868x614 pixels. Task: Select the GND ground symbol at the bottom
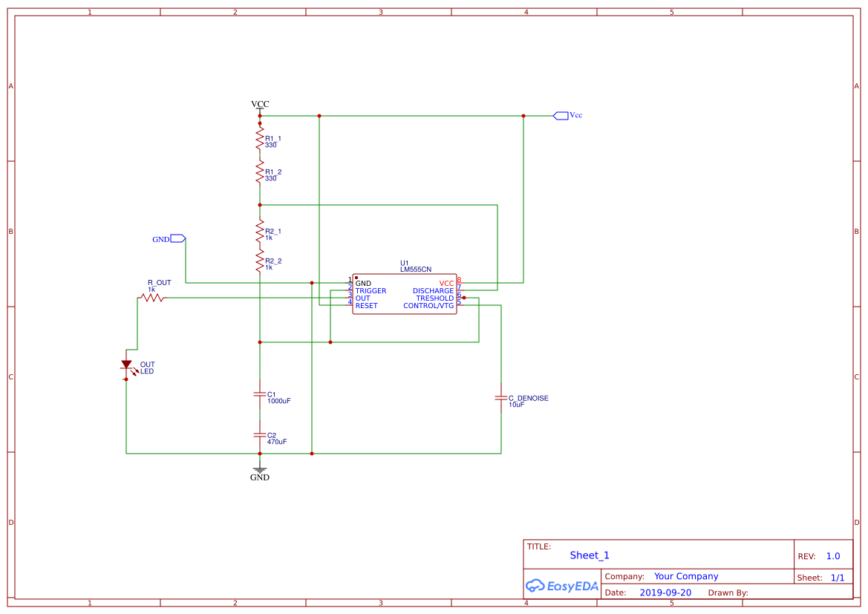(259, 471)
